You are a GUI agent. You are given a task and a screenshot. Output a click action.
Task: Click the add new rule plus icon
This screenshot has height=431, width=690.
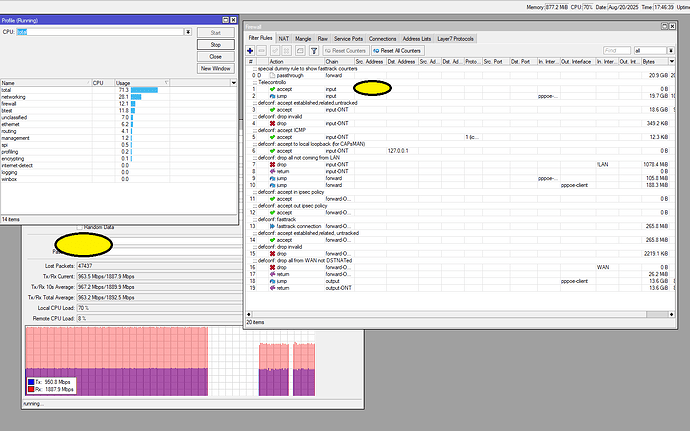click(250, 49)
